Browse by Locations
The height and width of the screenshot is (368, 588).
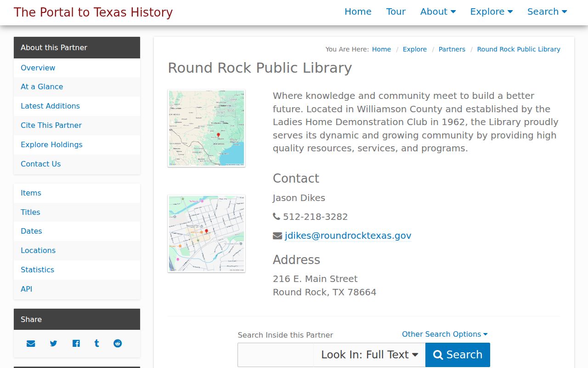77,251
